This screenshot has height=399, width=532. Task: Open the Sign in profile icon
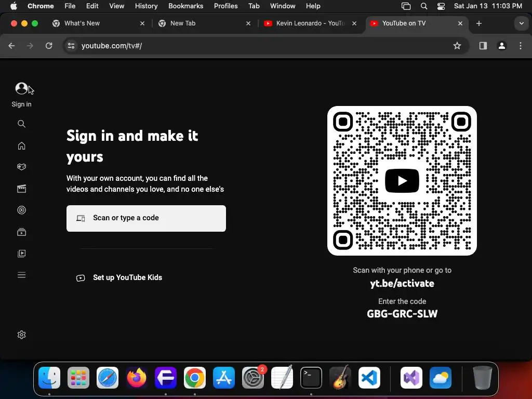21,88
